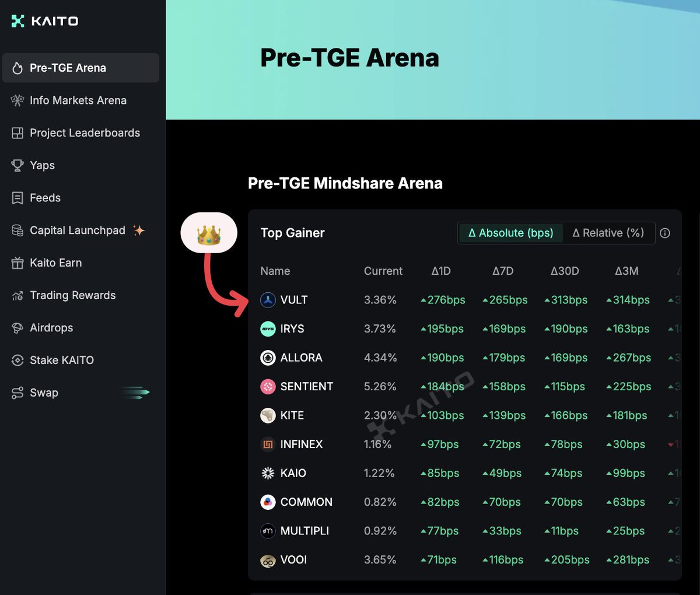Image resolution: width=700 pixels, height=595 pixels.
Task: Go to Airdrops section
Action: point(51,328)
